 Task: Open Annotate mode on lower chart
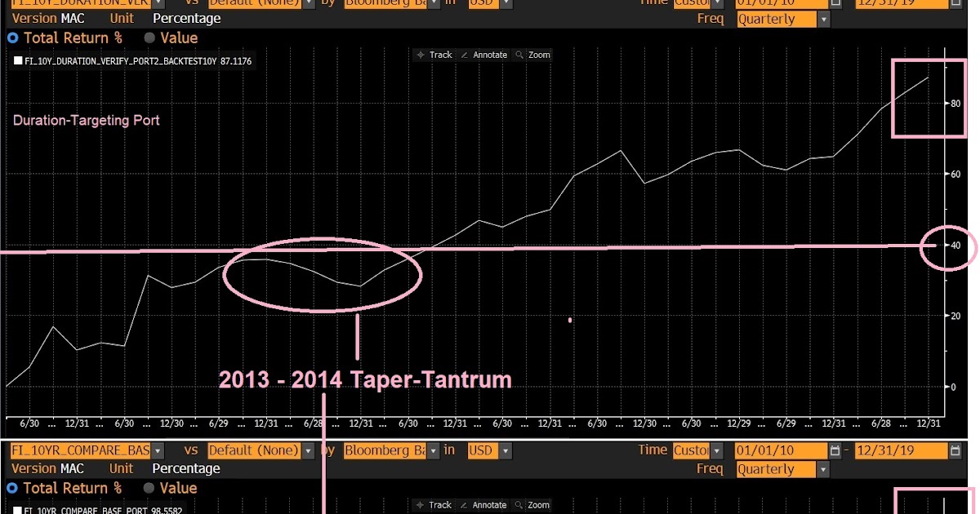tap(485, 505)
